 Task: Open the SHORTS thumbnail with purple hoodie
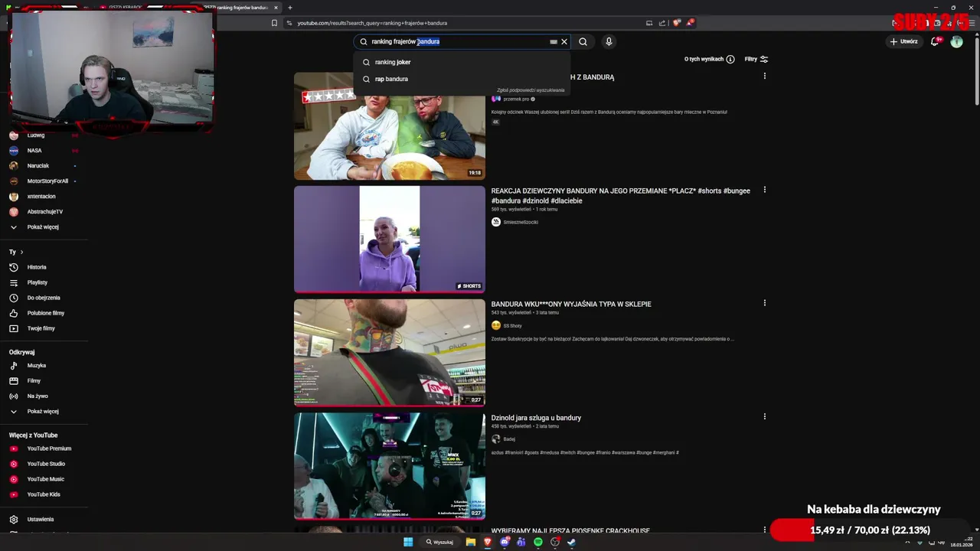390,240
